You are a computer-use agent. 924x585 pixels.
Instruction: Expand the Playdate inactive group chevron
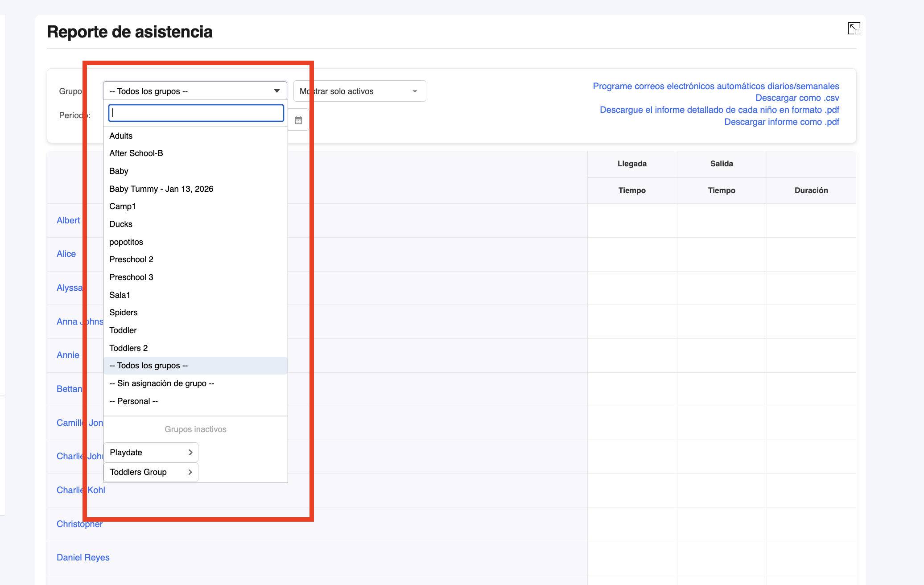[x=190, y=453]
